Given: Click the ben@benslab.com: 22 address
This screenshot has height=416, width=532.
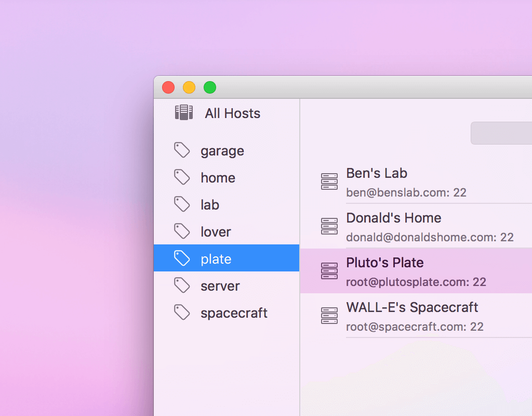Looking at the screenshot, I should pos(406,192).
